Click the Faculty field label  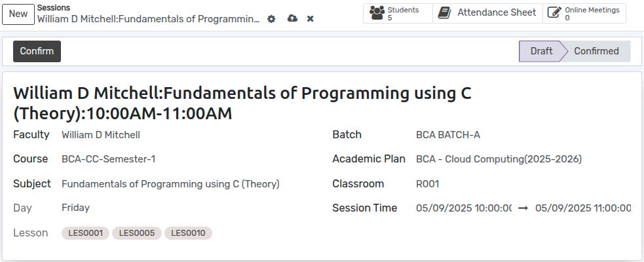(x=31, y=135)
